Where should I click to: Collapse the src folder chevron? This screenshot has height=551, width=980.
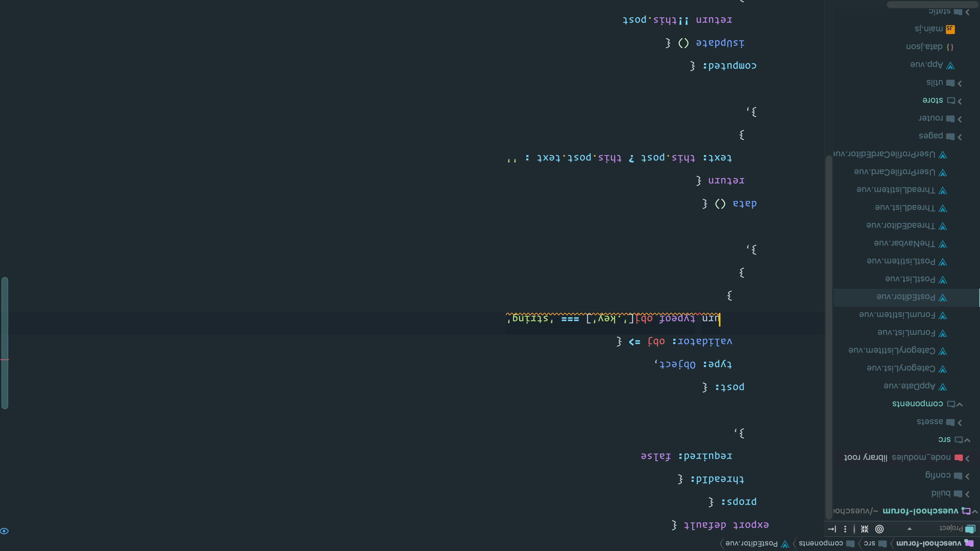point(967,440)
